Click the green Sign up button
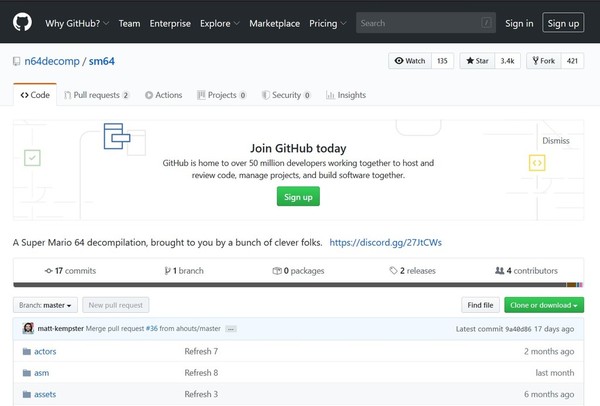Viewport: 600px width, 406px height. click(x=298, y=197)
